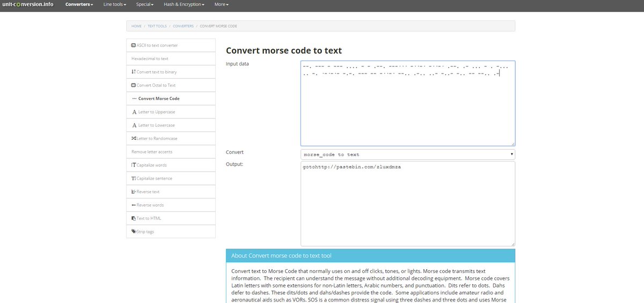Click the Text to HTML icon
Viewport: 644px width, 303px height.
click(x=134, y=218)
